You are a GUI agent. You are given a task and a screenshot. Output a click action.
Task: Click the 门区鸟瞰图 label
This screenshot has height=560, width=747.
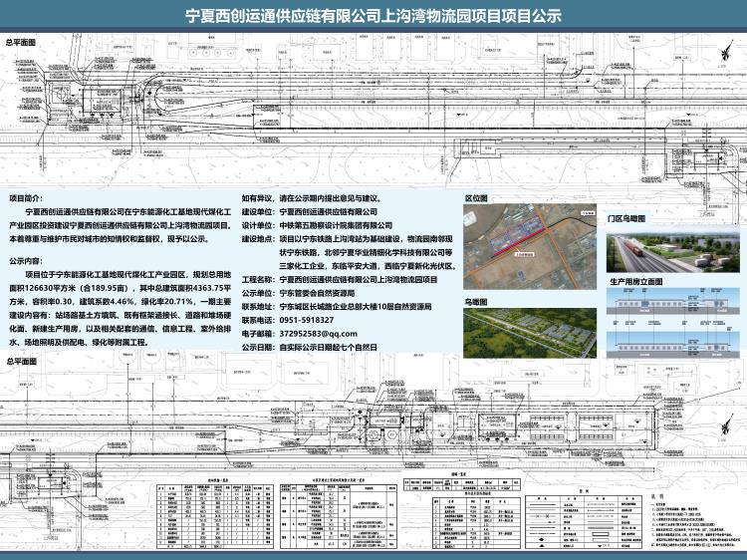626,219
